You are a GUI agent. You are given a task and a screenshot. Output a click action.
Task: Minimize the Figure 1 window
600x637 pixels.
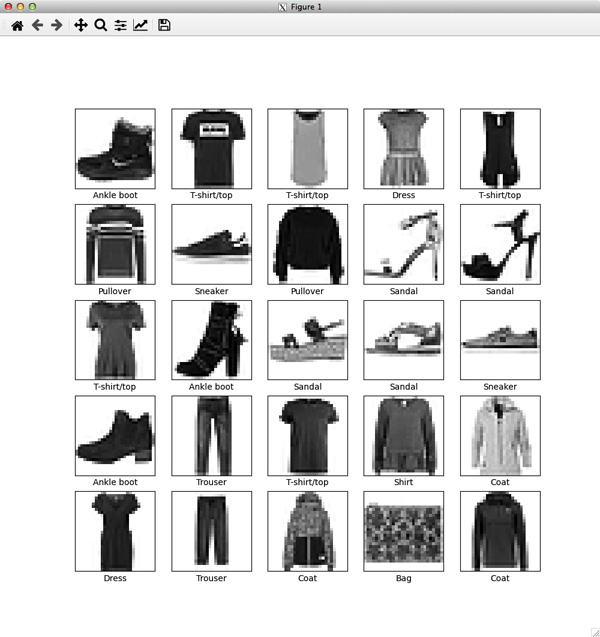click(x=20, y=6)
